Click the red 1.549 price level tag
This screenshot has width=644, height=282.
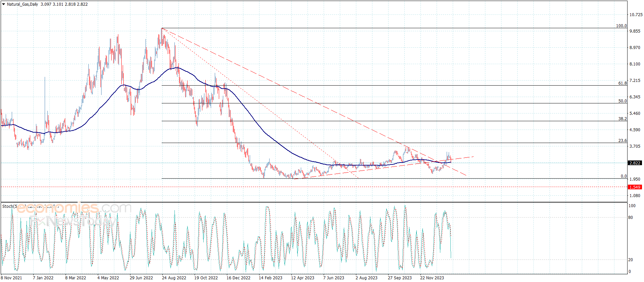[x=635, y=187]
